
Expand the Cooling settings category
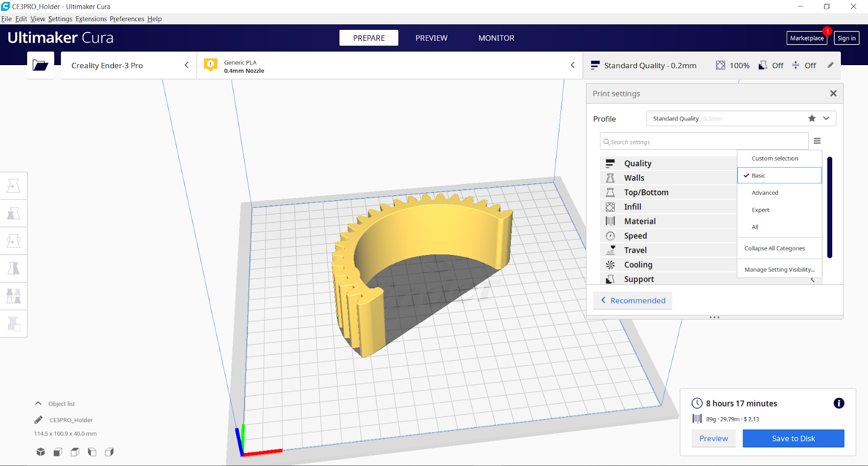668,265
